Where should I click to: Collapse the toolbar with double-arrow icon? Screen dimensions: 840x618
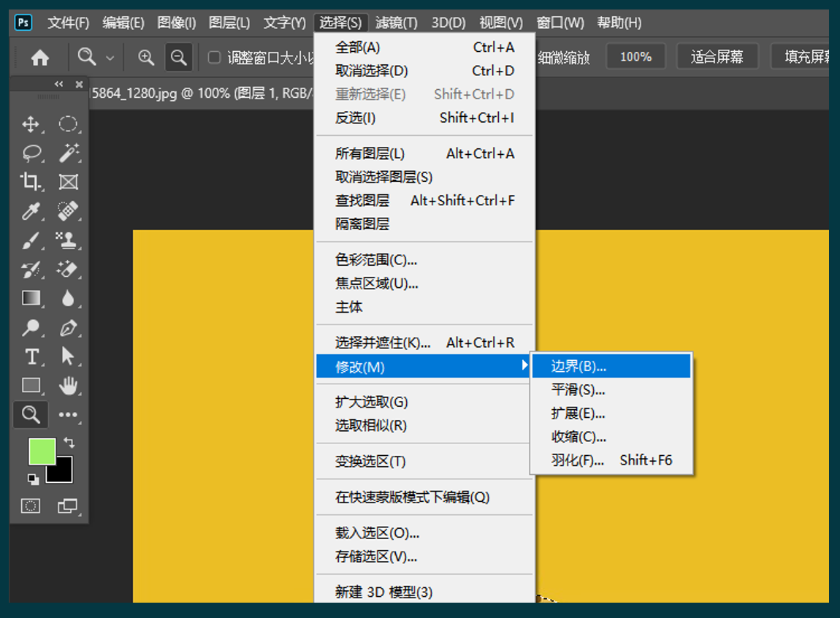[59, 84]
